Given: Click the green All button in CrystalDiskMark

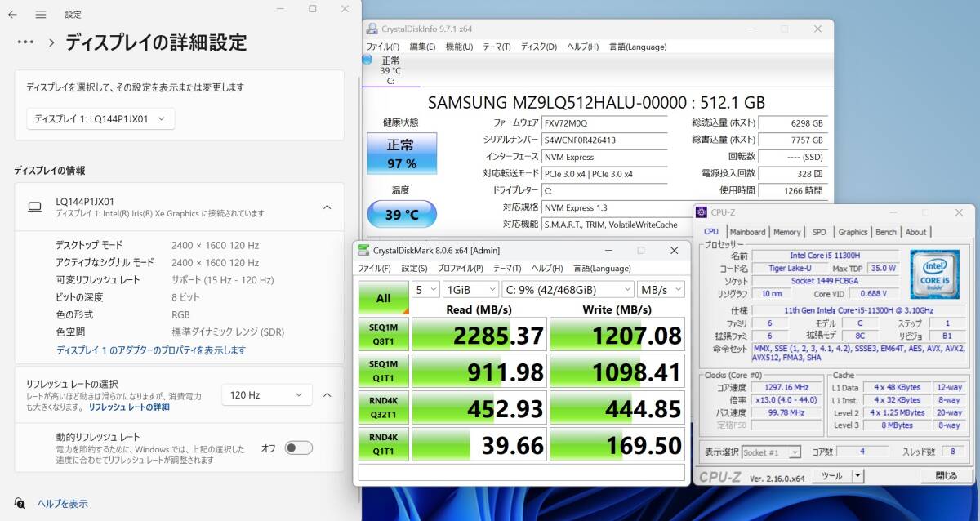Looking at the screenshot, I should pyautogui.click(x=383, y=298).
